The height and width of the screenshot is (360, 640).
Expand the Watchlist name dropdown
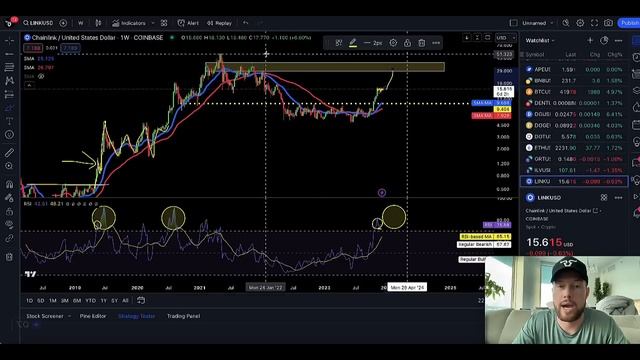540,40
